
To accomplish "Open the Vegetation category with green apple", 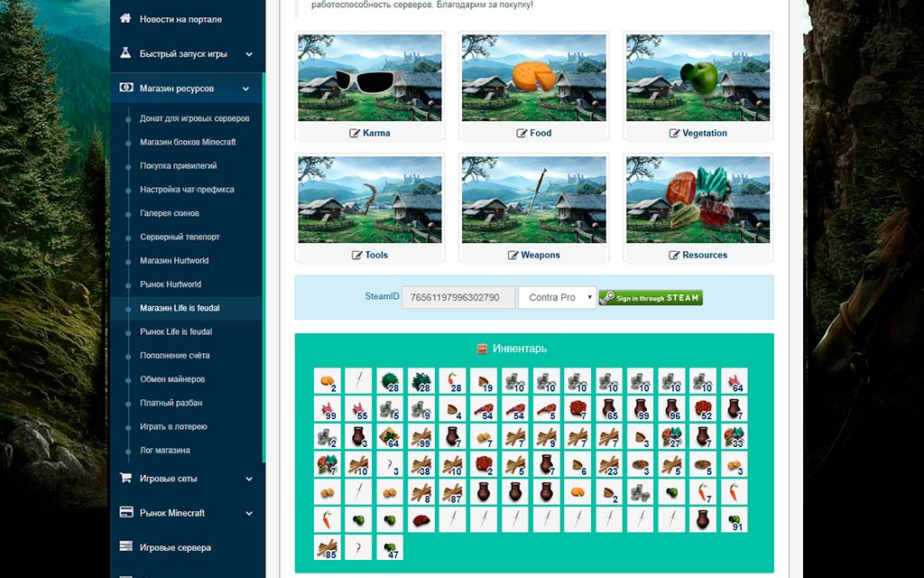I will [x=698, y=79].
